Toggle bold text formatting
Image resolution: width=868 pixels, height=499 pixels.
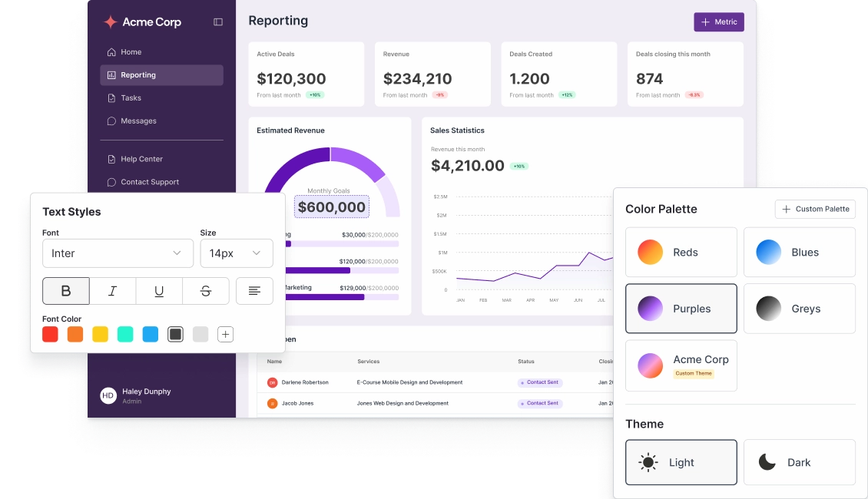tap(66, 291)
